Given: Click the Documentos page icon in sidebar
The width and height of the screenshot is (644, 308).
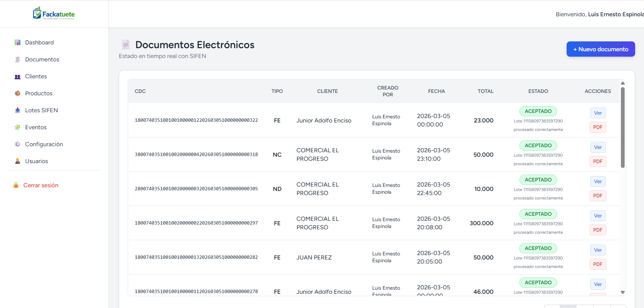Looking at the screenshot, I should (x=18, y=59).
